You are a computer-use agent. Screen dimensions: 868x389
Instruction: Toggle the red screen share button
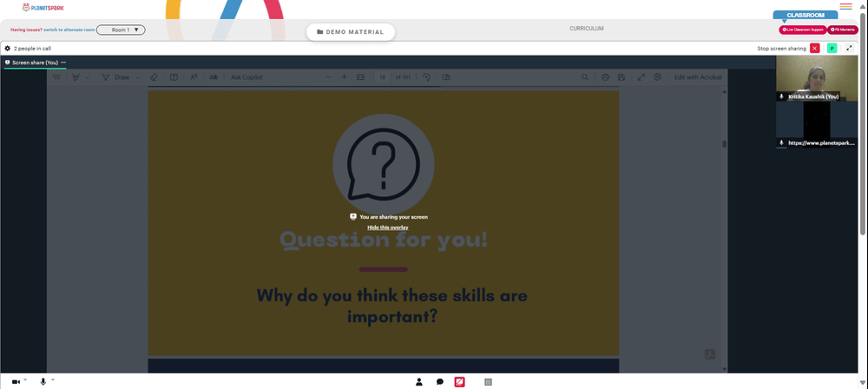(x=459, y=382)
